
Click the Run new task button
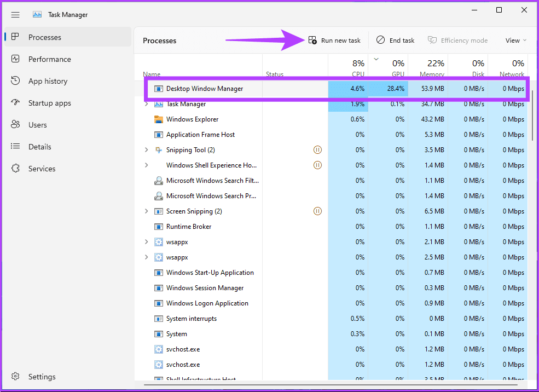click(x=334, y=41)
